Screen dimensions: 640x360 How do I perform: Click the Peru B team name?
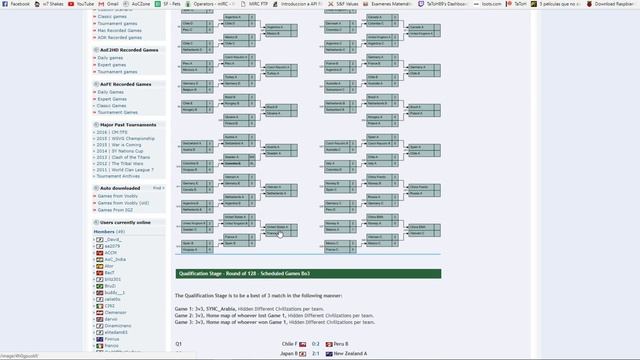point(341,344)
